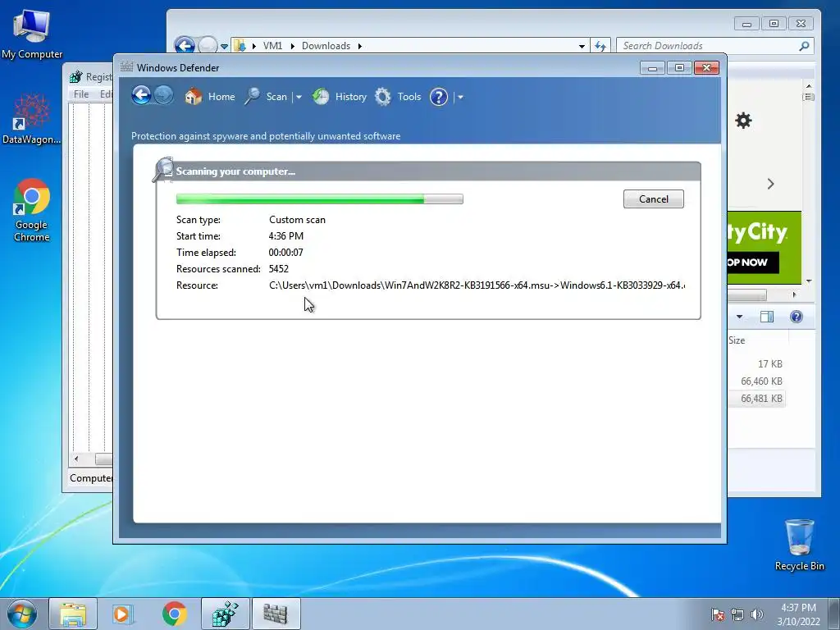Switch to Windows Defender taskbar button
Image resolution: width=840 pixels, height=630 pixels.
[x=276, y=614]
